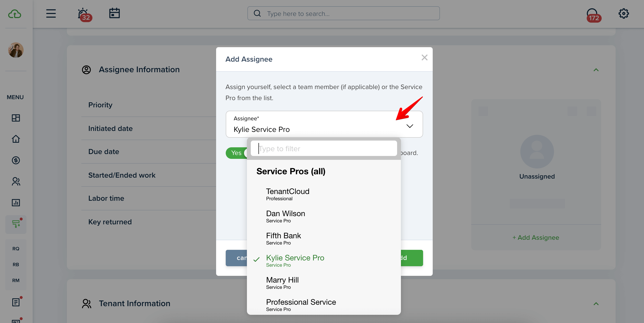
Task: Click the Due date row label
Action: (103, 151)
